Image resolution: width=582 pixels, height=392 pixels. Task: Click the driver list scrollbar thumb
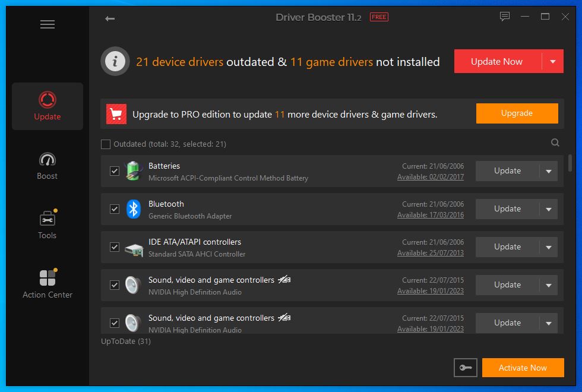click(x=570, y=163)
